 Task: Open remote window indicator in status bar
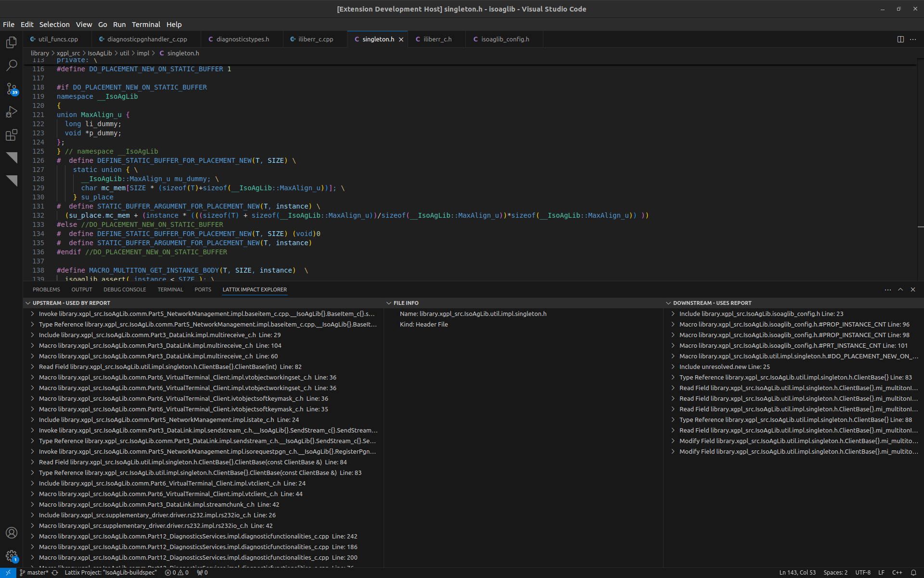point(8,573)
